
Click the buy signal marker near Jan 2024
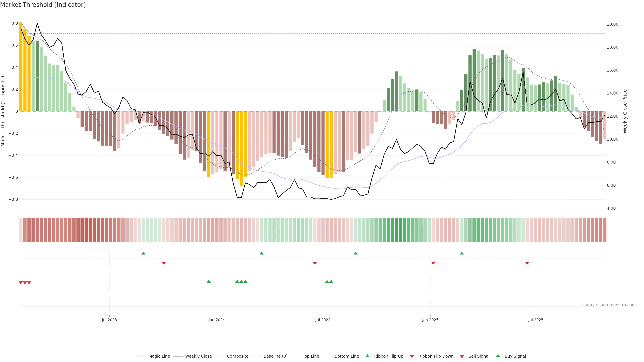tap(209, 282)
